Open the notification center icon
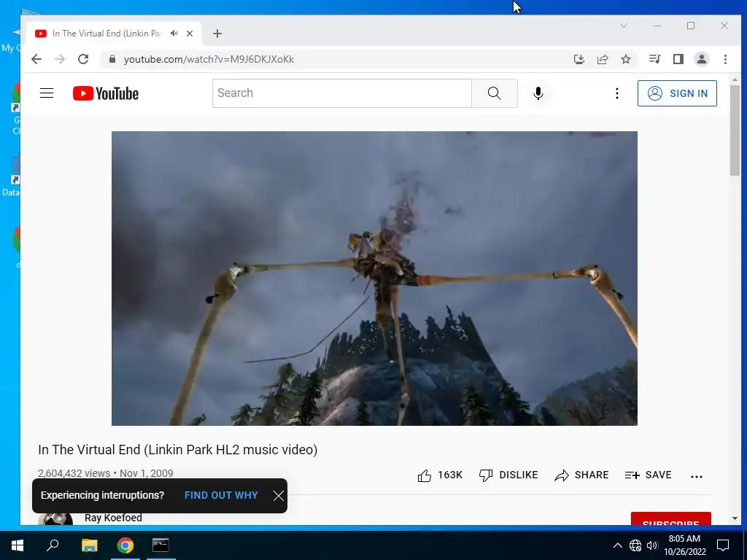 point(723,545)
